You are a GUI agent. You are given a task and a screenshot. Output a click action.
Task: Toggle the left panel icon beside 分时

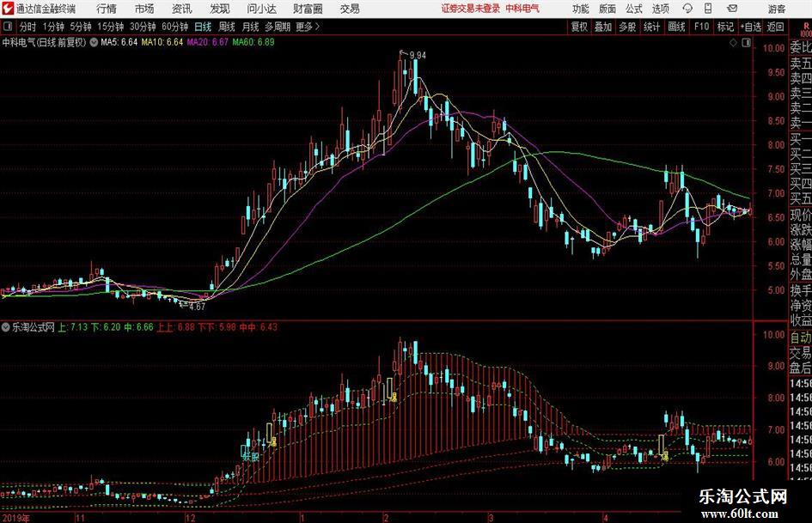click(7, 27)
